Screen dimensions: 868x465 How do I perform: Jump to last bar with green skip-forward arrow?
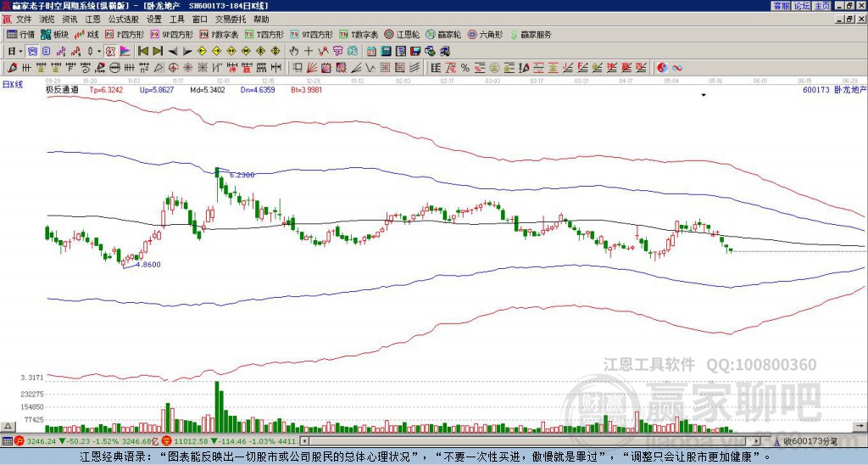pos(158,51)
